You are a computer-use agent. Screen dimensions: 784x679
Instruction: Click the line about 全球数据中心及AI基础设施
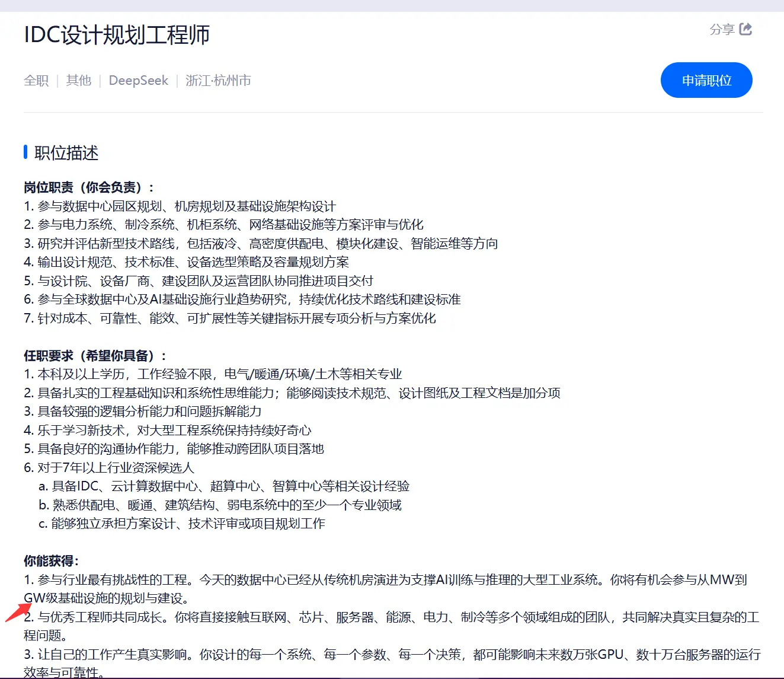242,299
